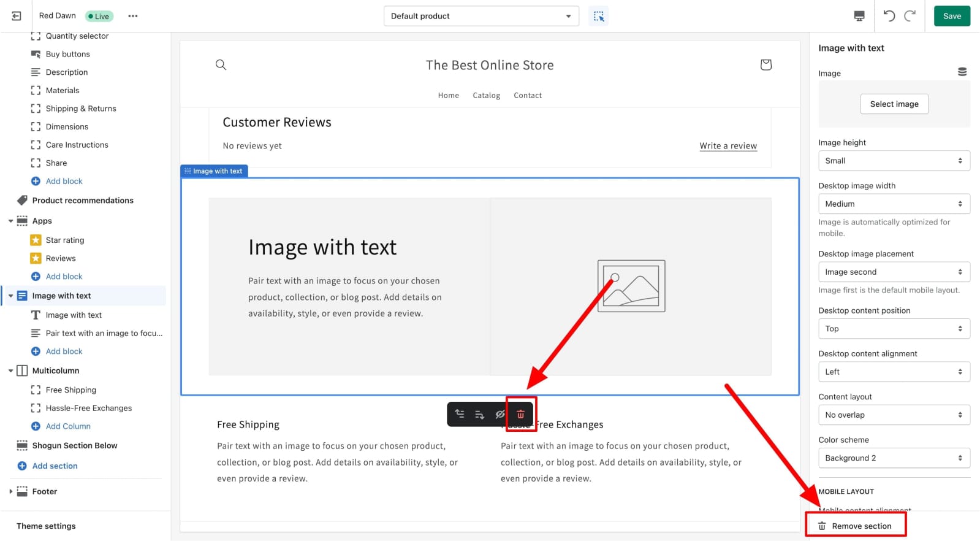Change the Color scheme dropdown
The image size is (980, 541).
[894, 458]
